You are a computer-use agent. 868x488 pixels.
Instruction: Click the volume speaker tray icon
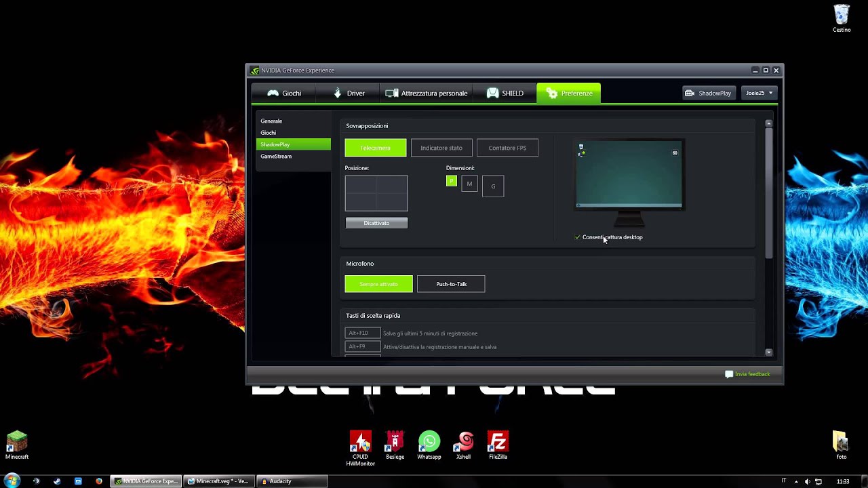point(807,481)
